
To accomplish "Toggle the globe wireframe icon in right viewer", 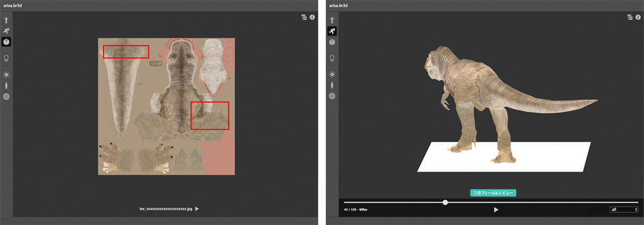I will pyautogui.click(x=332, y=96).
